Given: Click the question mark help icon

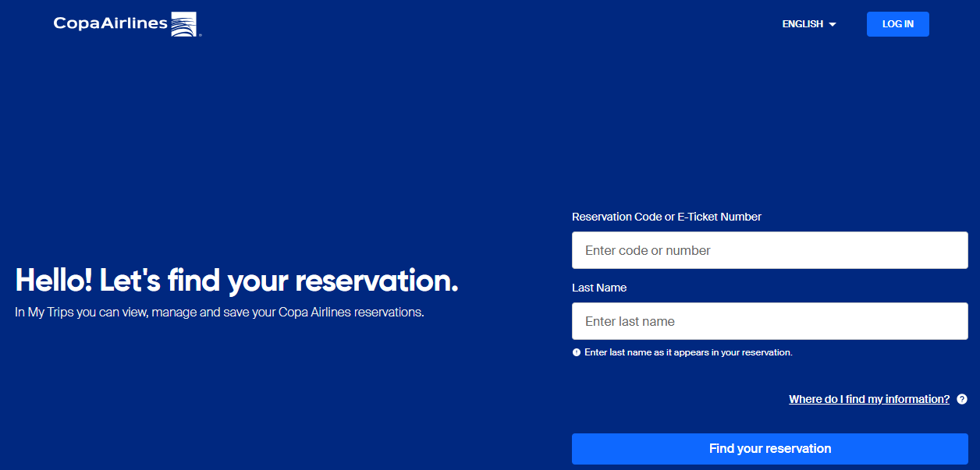Looking at the screenshot, I should coord(962,399).
